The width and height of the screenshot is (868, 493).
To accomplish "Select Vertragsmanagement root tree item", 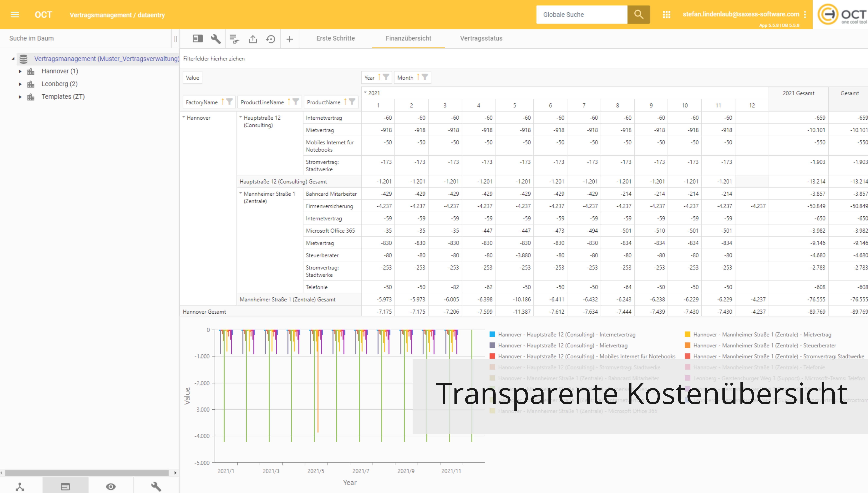I will 106,59.
